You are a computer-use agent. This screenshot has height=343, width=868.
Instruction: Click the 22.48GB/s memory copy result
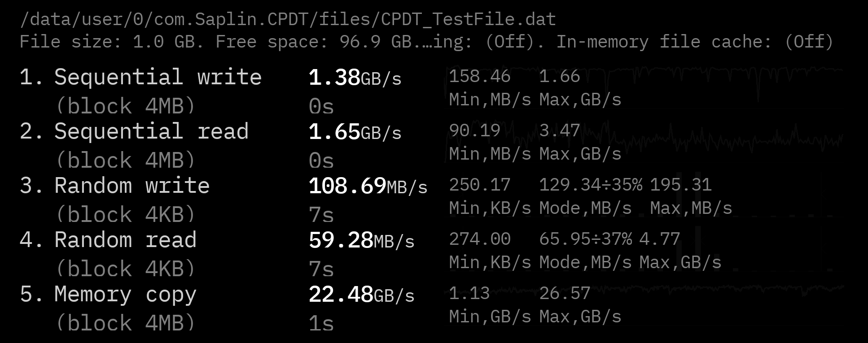[361, 295]
